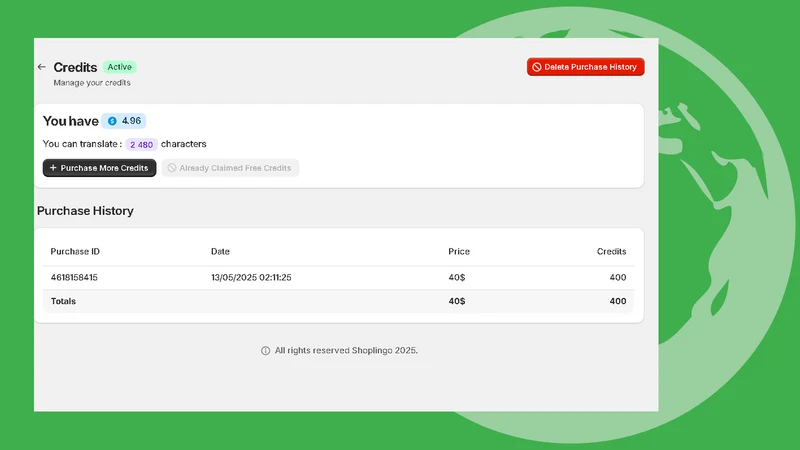800x450 pixels.
Task: Click the blue credits coin icon
Action: click(112, 121)
